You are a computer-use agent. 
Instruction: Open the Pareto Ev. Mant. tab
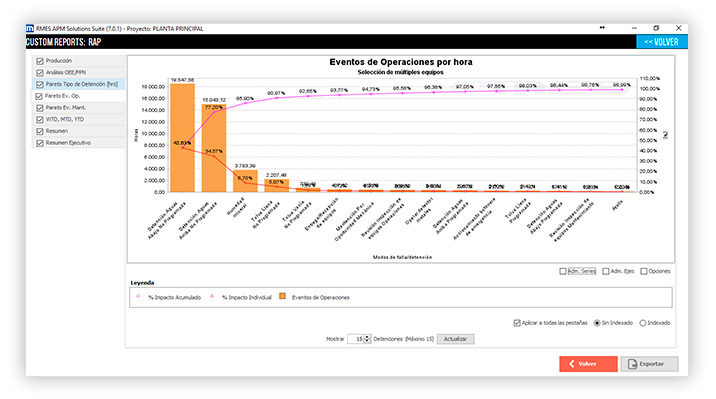[79, 108]
